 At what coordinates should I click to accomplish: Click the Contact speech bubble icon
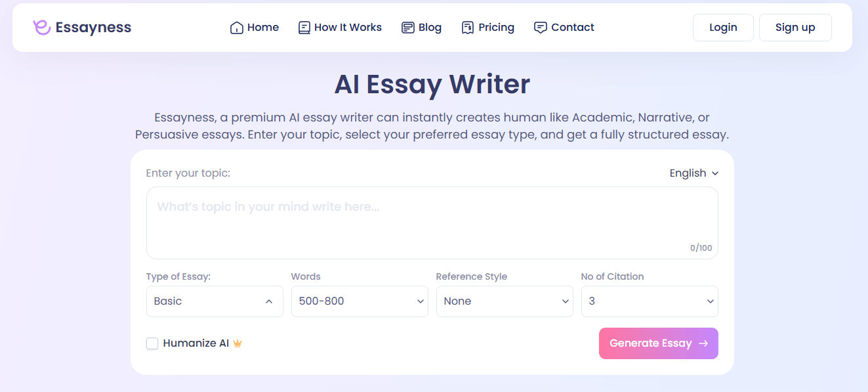tap(540, 27)
